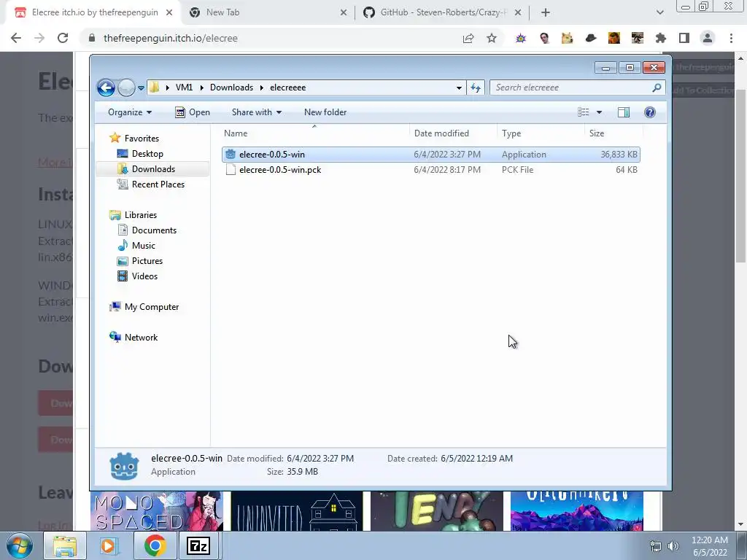Close the Elecree itch.io tab
Viewport: 747px width, 560px height.
169,12
